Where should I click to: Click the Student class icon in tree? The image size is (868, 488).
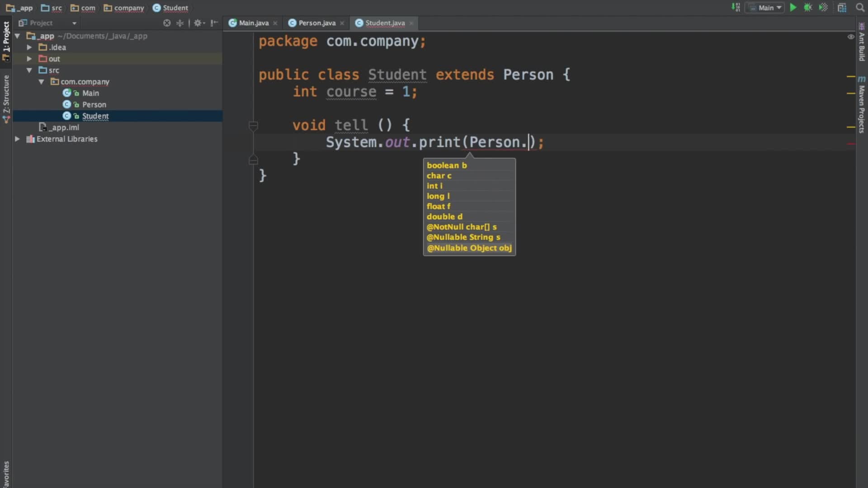(x=67, y=116)
